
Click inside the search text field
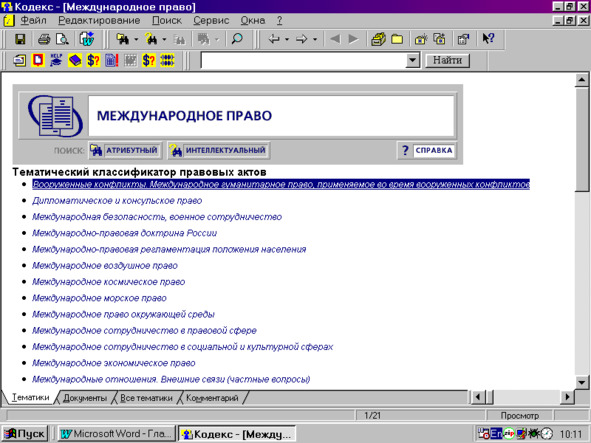(x=303, y=60)
